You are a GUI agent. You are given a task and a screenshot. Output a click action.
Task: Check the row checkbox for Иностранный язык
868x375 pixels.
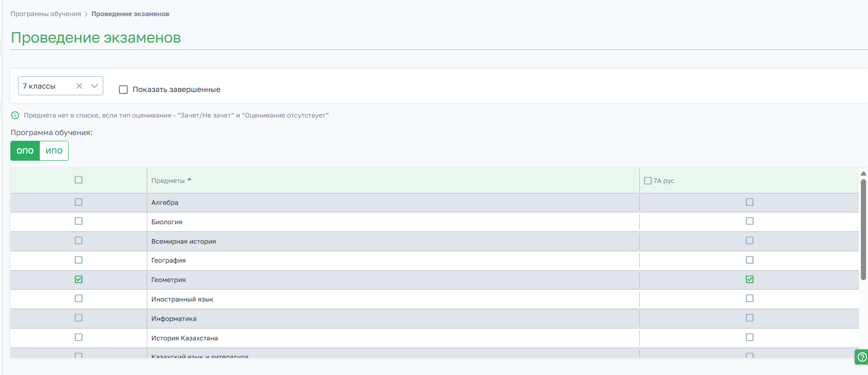tap(79, 298)
